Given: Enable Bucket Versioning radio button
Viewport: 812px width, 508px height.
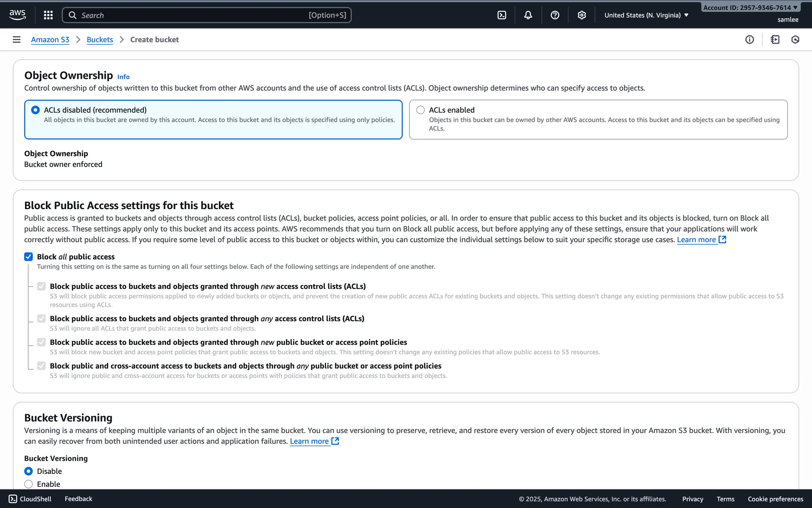Looking at the screenshot, I should pos(28,484).
